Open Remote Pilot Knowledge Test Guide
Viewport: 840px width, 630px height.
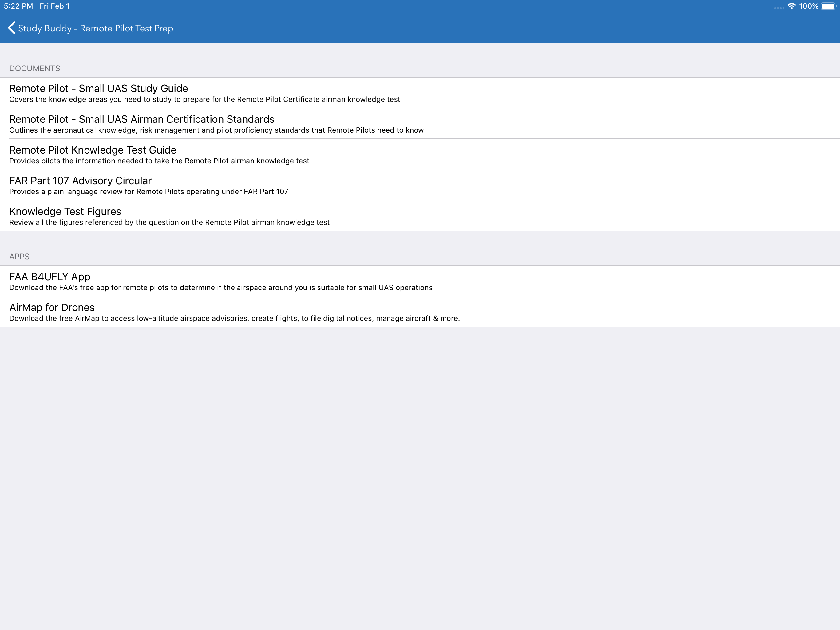point(420,154)
